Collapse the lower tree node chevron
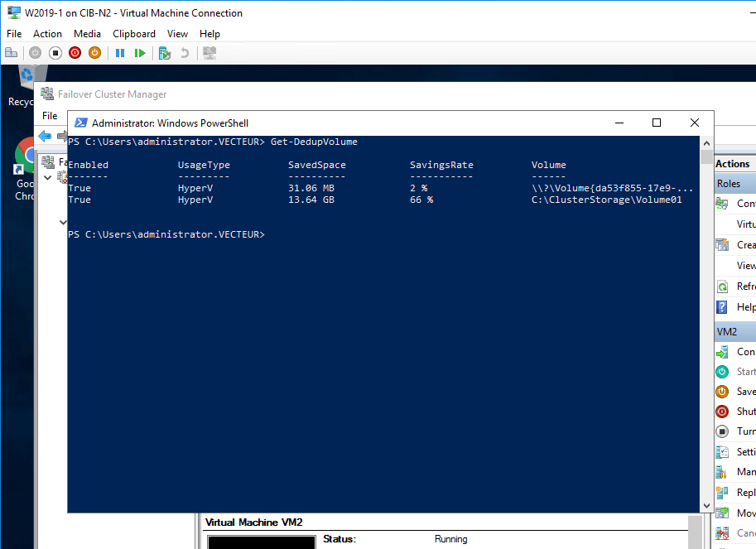Image resolution: width=756 pixels, height=549 pixels. [62, 222]
